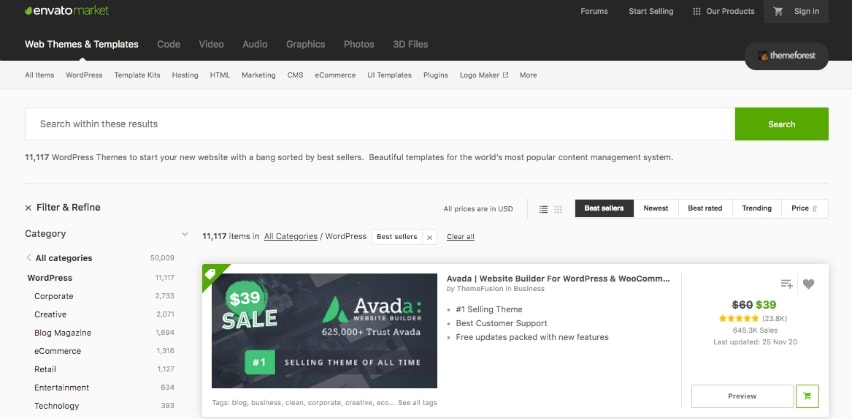Expand the More menu
The image size is (852, 419).
tap(528, 75)
